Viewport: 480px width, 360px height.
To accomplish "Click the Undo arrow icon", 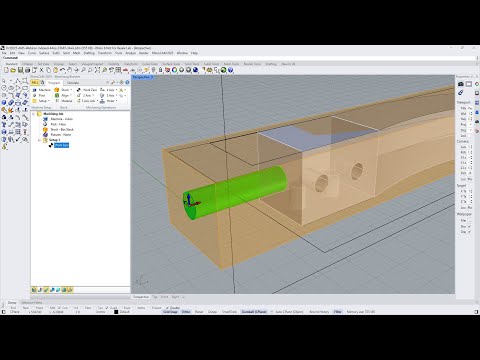I will click(62, 70).
